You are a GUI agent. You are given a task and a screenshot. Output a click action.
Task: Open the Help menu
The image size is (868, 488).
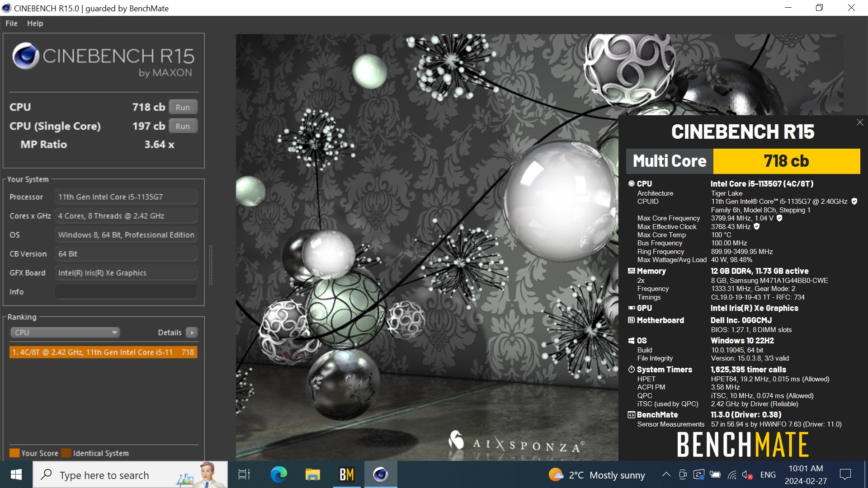click(35, 23)
